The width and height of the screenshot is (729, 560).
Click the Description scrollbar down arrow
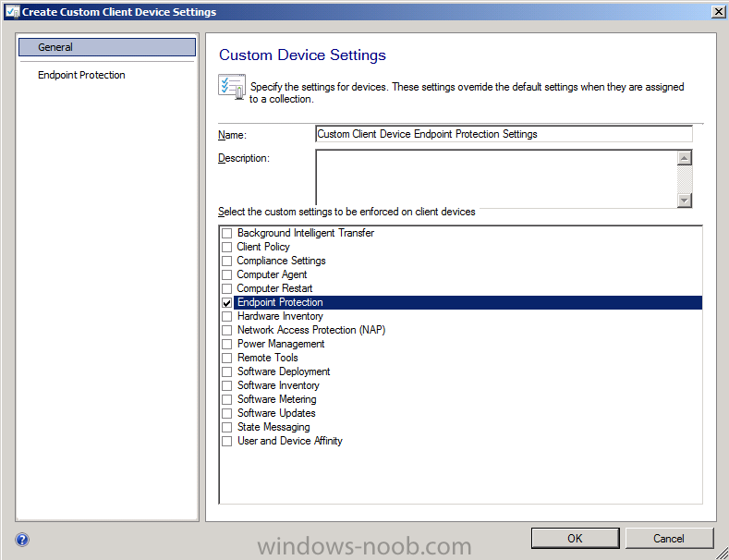point(685,201)
